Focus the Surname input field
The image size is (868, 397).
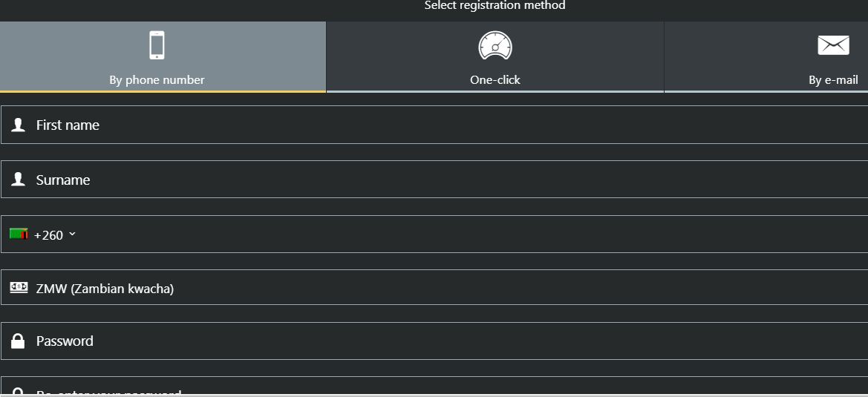434,179
